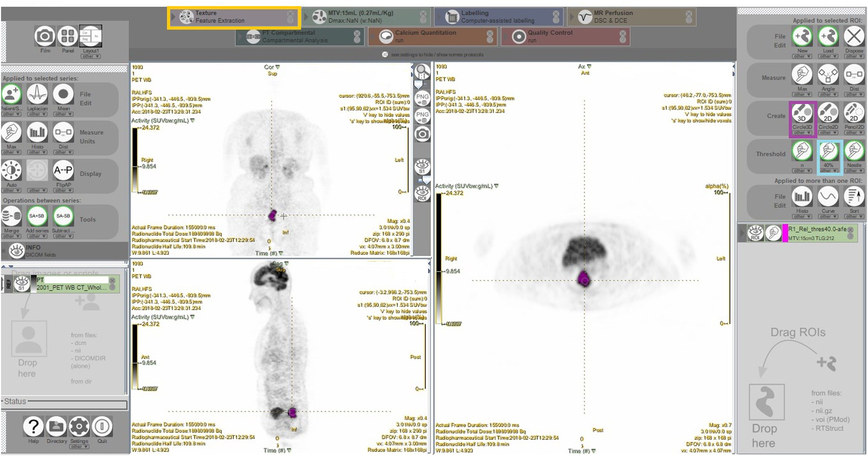
Task: Click the Dispose ROI icon
Action: (x=854, y=36)
